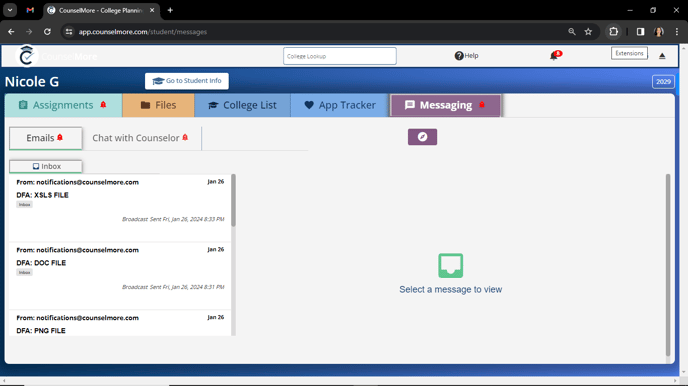Expand the top-right account triangle menu

click(662, 56)
